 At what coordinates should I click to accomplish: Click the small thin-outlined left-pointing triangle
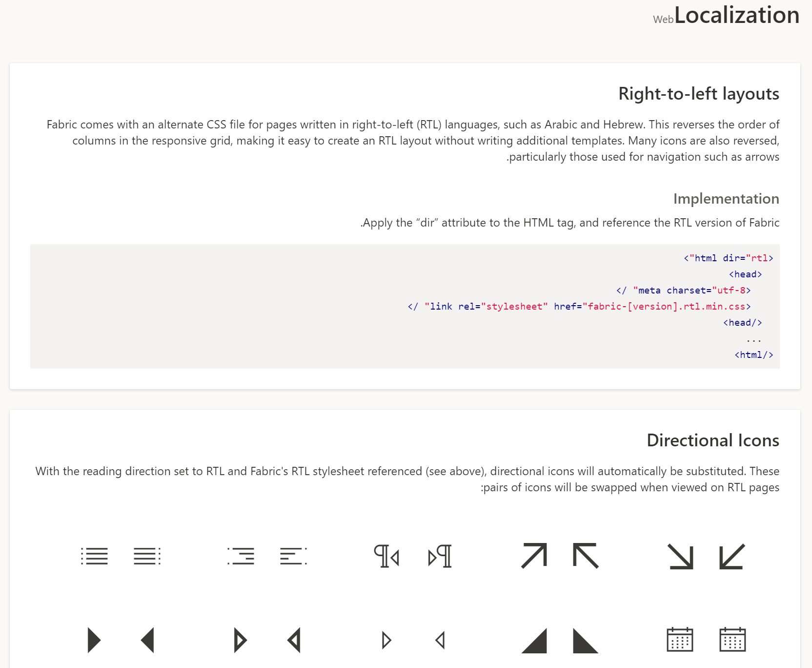(x=440, y=640)
